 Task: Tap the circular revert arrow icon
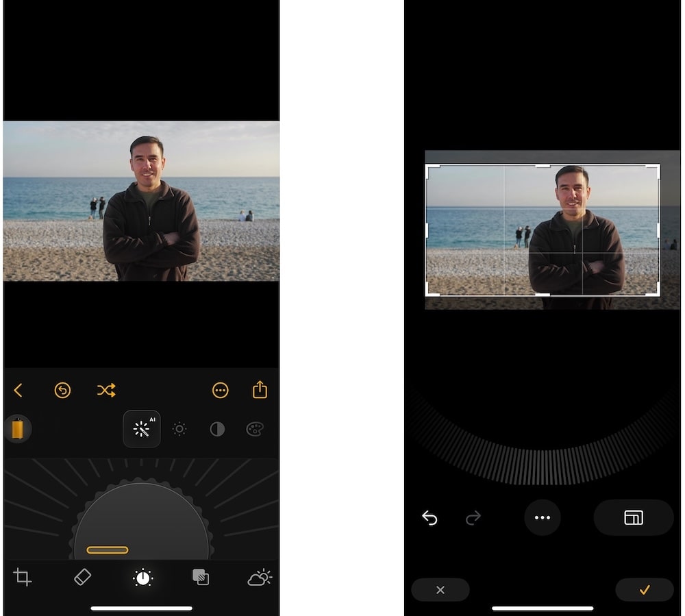[62, 391]
